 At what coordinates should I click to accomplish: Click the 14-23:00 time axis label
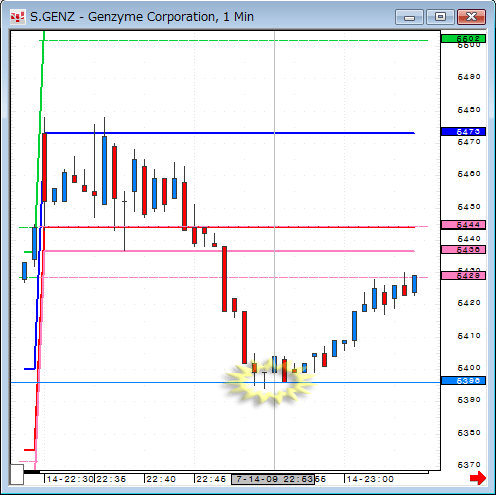click(370, 479)
